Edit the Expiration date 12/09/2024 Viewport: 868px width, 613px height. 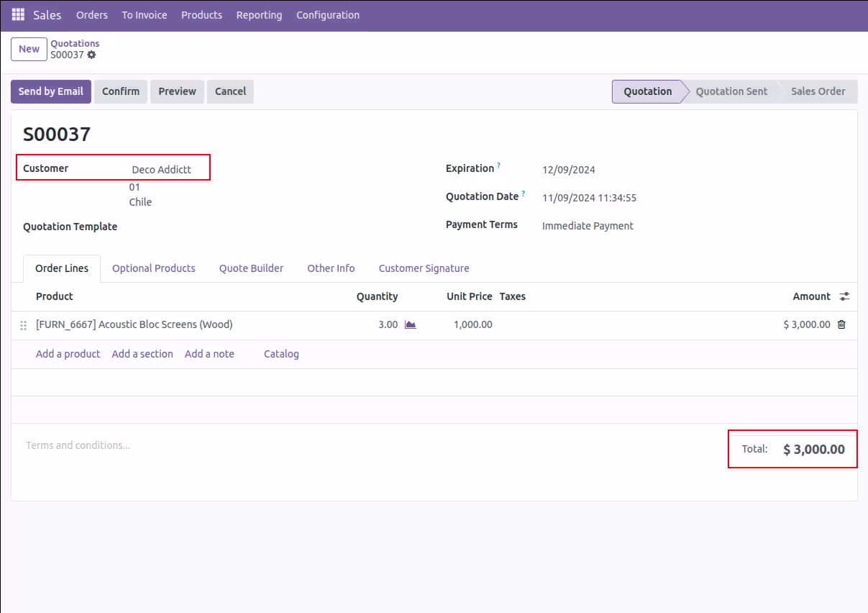[569, 171]
